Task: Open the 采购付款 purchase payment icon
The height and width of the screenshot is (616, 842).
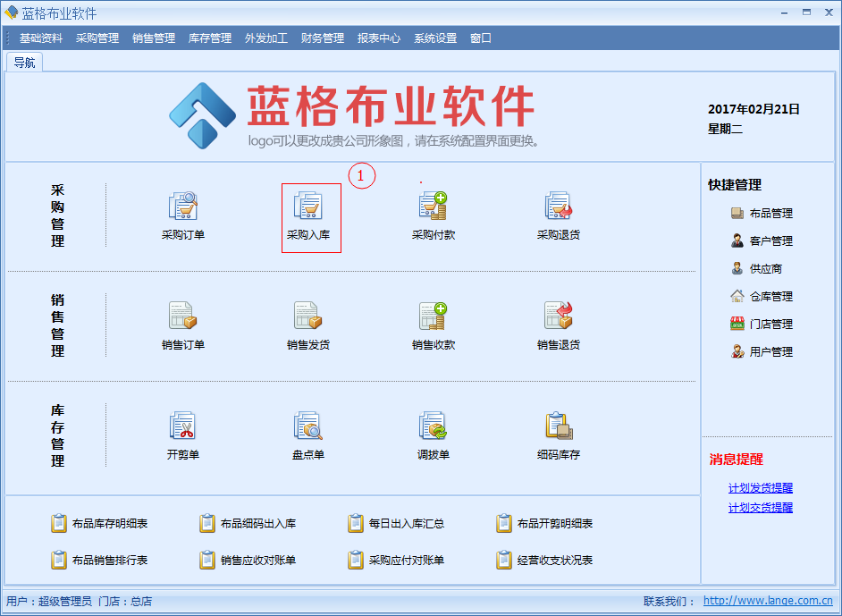Action: (x=434, y=207)
